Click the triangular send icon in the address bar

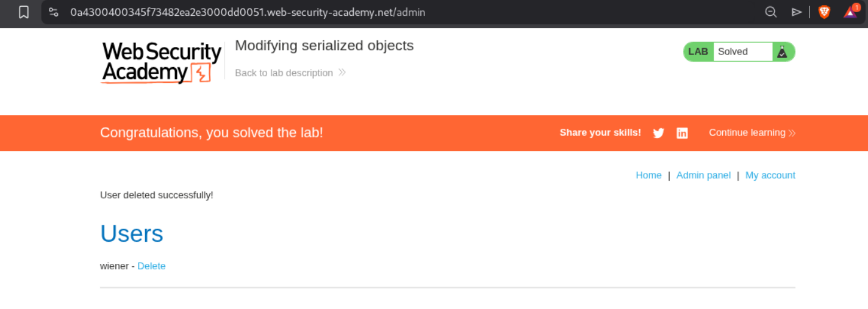[797, 12]
